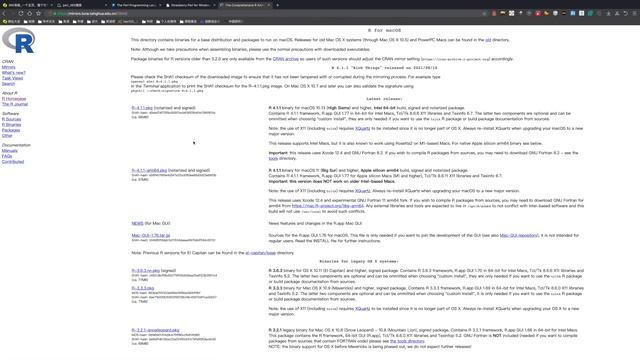Screen dimensions: 640x360
Task: Open the Contributed documentation link
Action: tap(13, 162)
